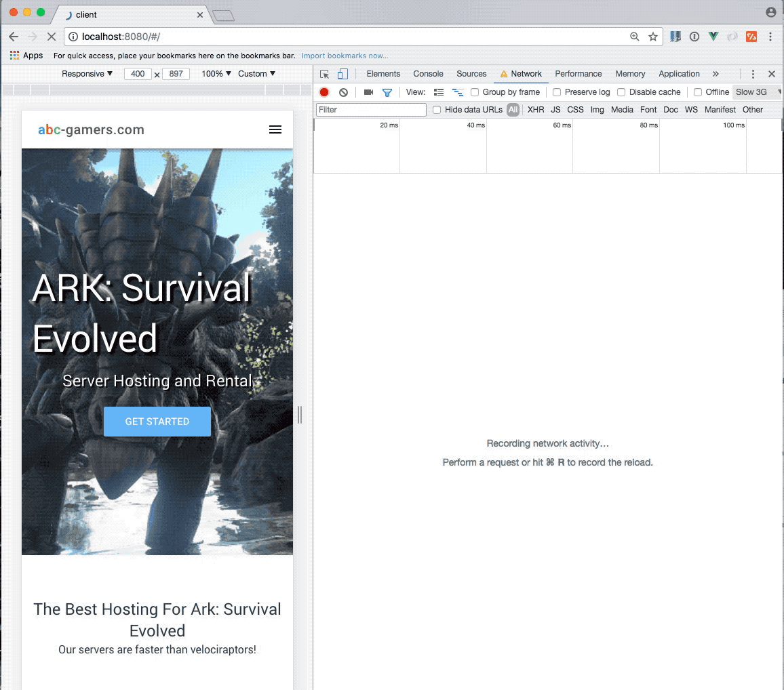784x690 pixels.
Task: Switch to the Console tab
Action: point(428,74)
